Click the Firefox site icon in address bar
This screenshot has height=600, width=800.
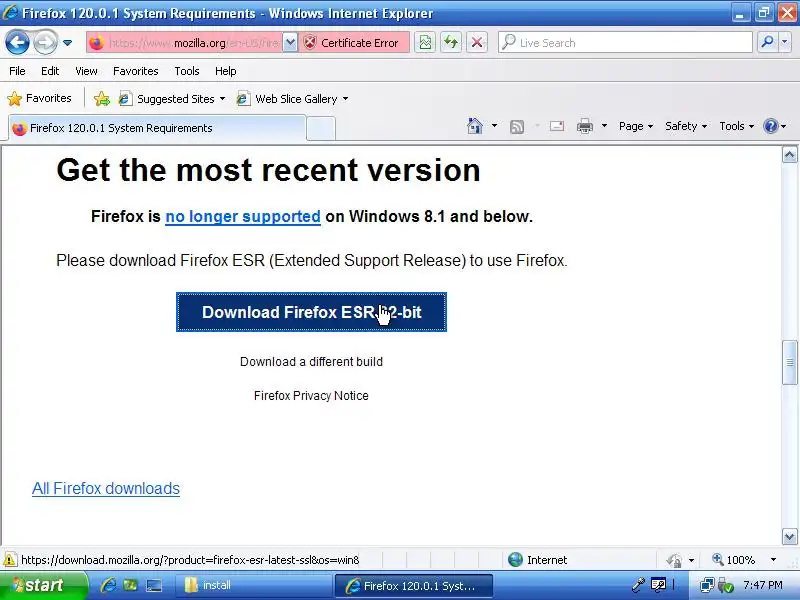(96, 43)
